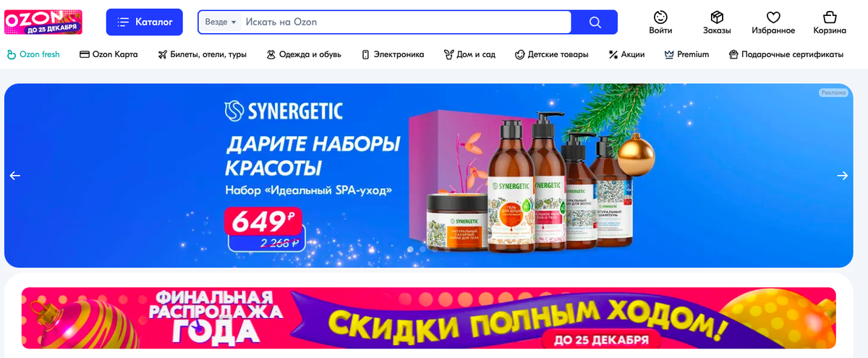868x358 pixels.
Task: Go to Одежда и обувь category
Action: (x=304, y=54)
